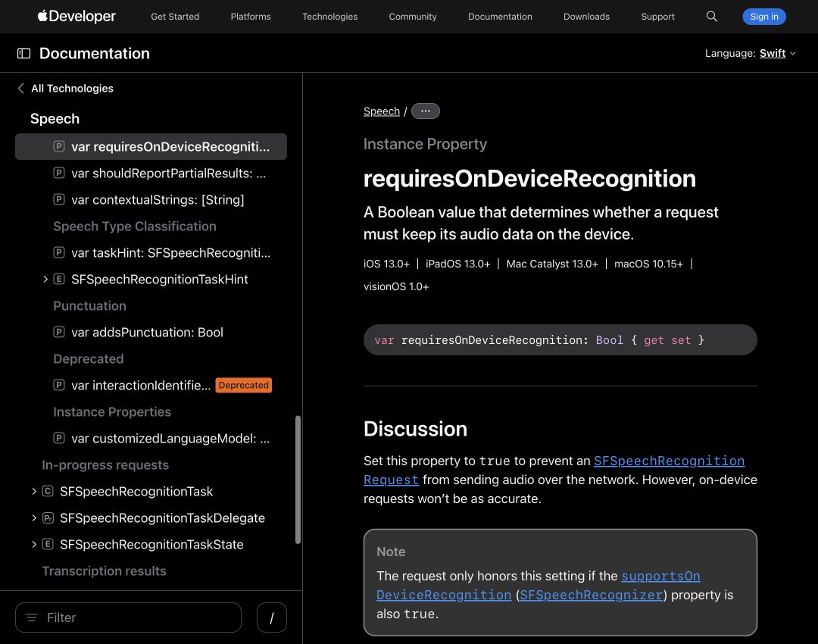Click P icon beside customizedLanguageModel
818x644 pixels.
(x=59, y=438)
